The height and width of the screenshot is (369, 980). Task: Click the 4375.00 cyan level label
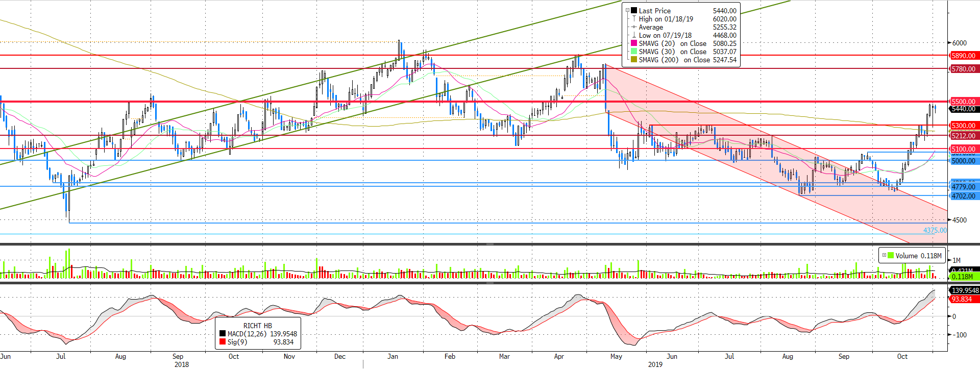coord(935,230)
